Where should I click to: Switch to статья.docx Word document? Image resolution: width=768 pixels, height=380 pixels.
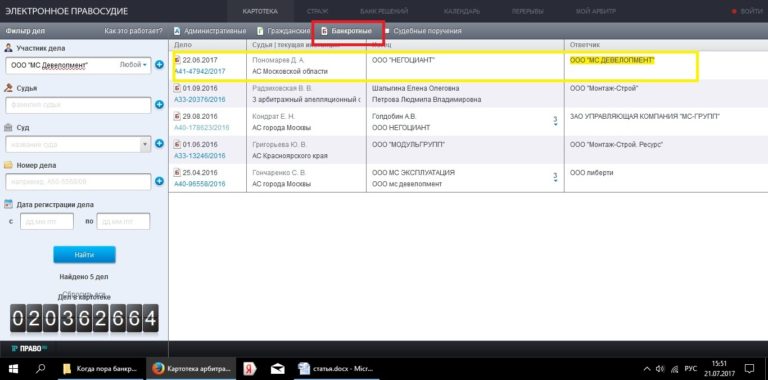pyautogui.click(x=335, y=369)
